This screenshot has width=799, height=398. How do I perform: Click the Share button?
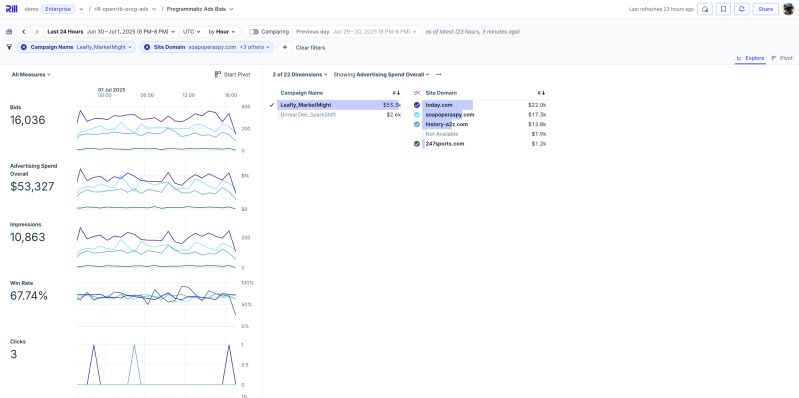click(765, 9)
